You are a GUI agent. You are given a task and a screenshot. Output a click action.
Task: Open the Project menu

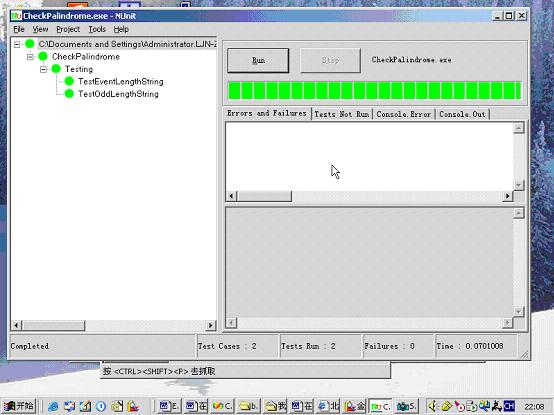68,29
